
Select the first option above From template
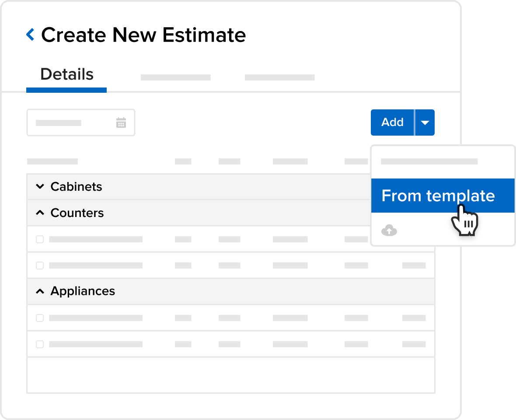tap(429, 162)
